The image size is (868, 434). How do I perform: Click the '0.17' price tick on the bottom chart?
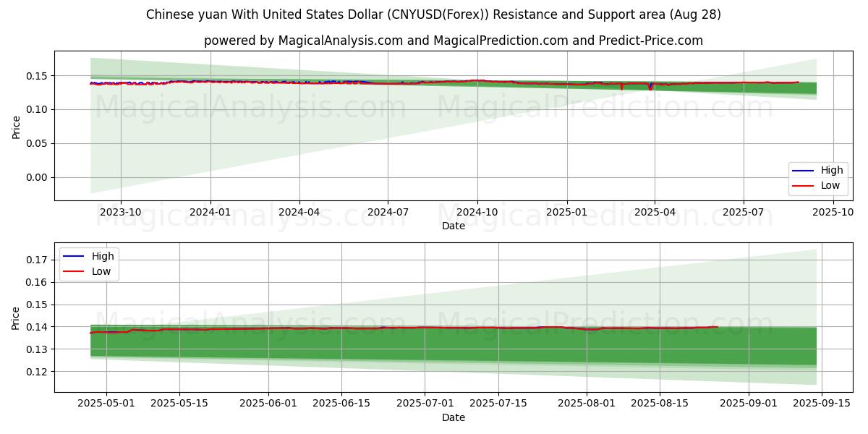[38, 260]
